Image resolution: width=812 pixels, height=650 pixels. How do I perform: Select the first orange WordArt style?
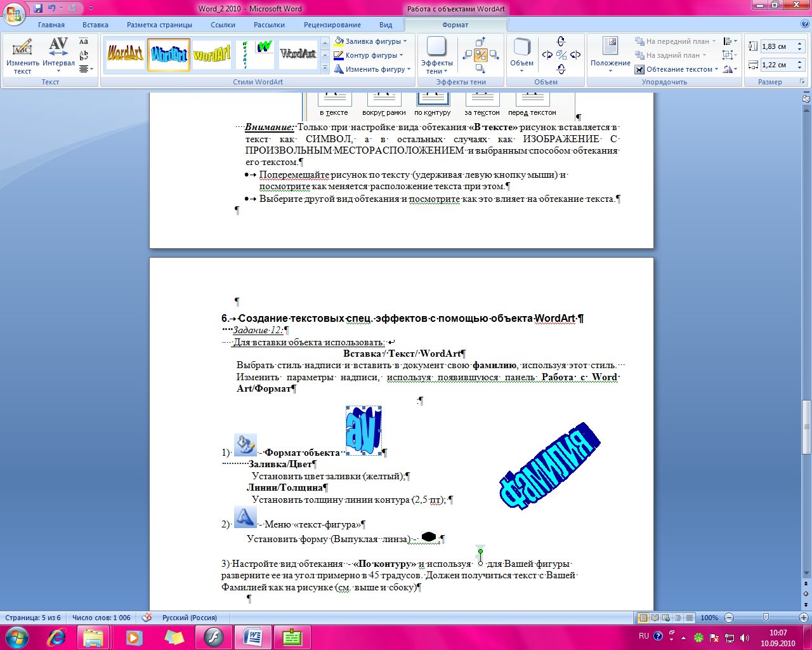(x=125, y=54)
